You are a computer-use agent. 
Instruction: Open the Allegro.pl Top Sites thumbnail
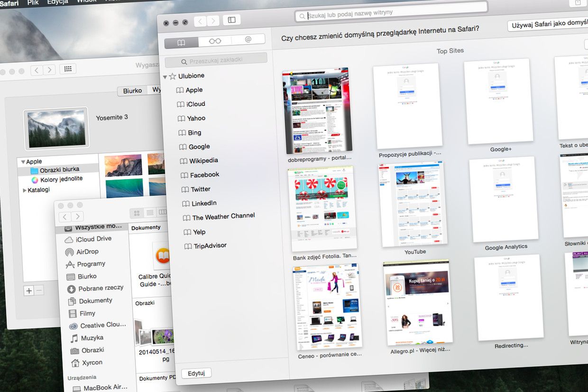(x=418, y=302)
